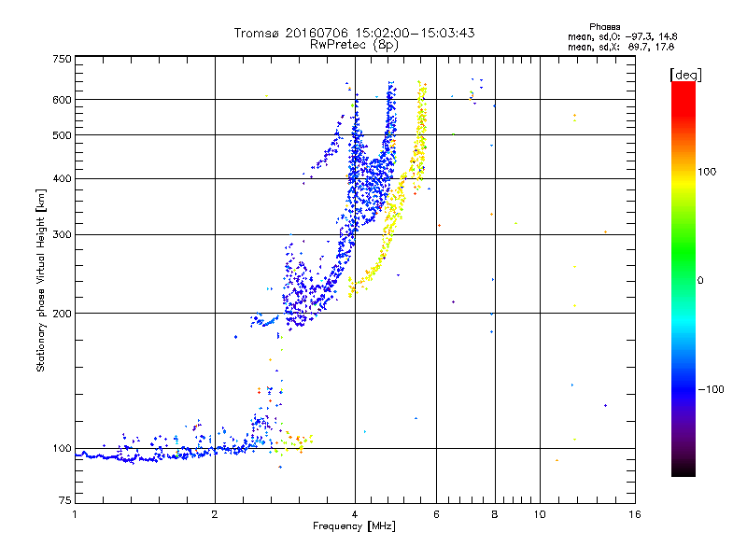Click the y-axis '200' tick label

click(x=62, y=314)
